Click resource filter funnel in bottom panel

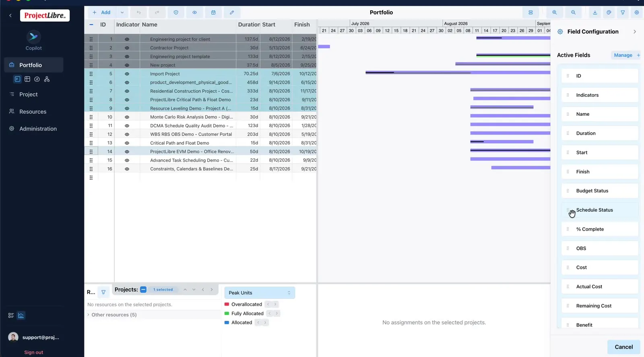103,292
